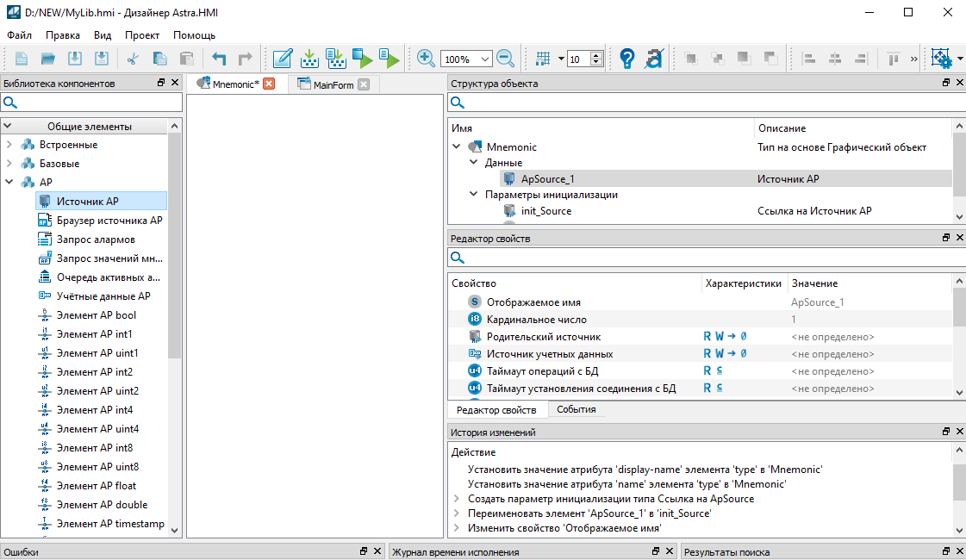The image size is (966, 560).
Task: Click the cut scissors icon
Action: pyautogui.click(x=133, y=59)
